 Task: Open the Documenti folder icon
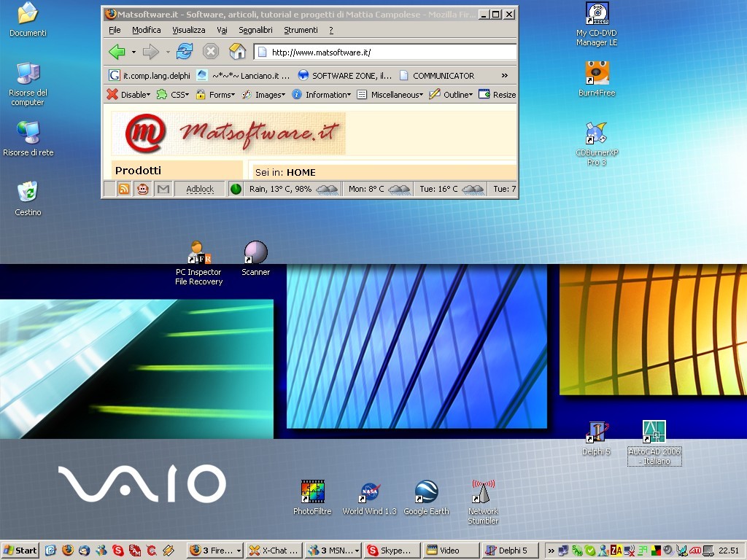coord(28,20)
